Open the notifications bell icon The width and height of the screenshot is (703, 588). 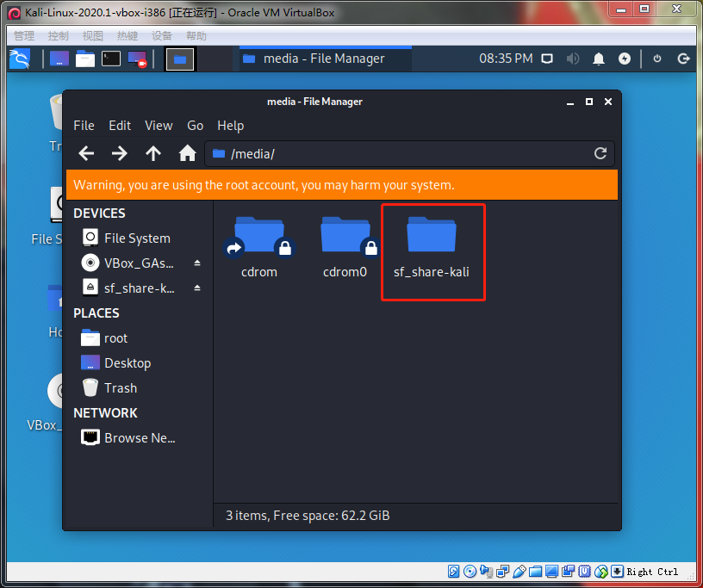(x=599, y=59)
